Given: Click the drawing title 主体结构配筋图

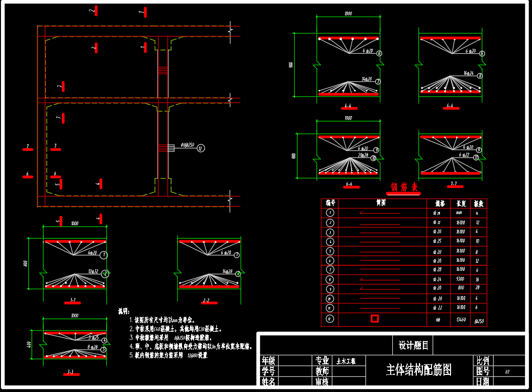Looking at the screenshot, I should coord(418,370).
